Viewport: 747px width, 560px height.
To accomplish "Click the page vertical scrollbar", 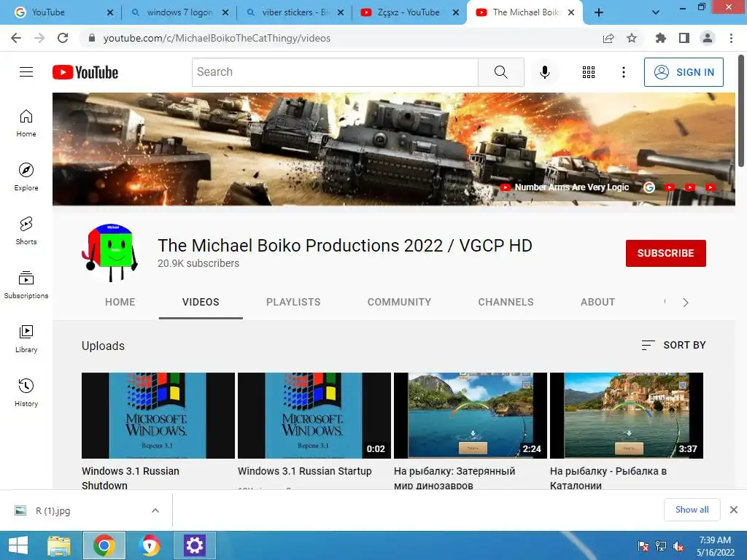I will point(741,111).
